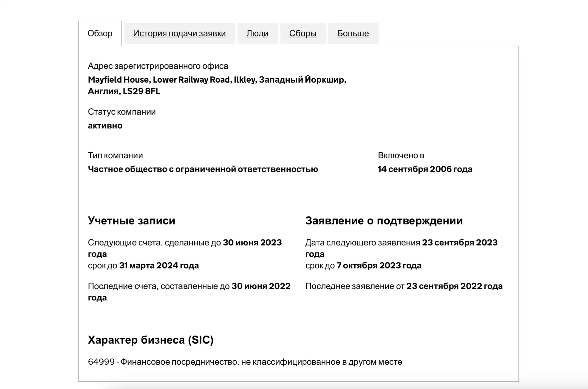Click the Статус компании label
The height and width of the screenshot is (389, 588).
pyautogui.click(x=122, y=112)
